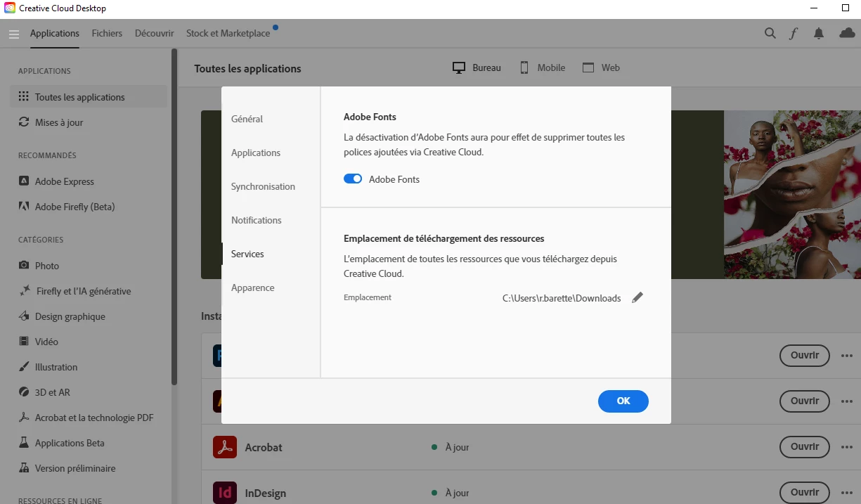Click Ouvrir for second installed app

[x=805, y=401]
